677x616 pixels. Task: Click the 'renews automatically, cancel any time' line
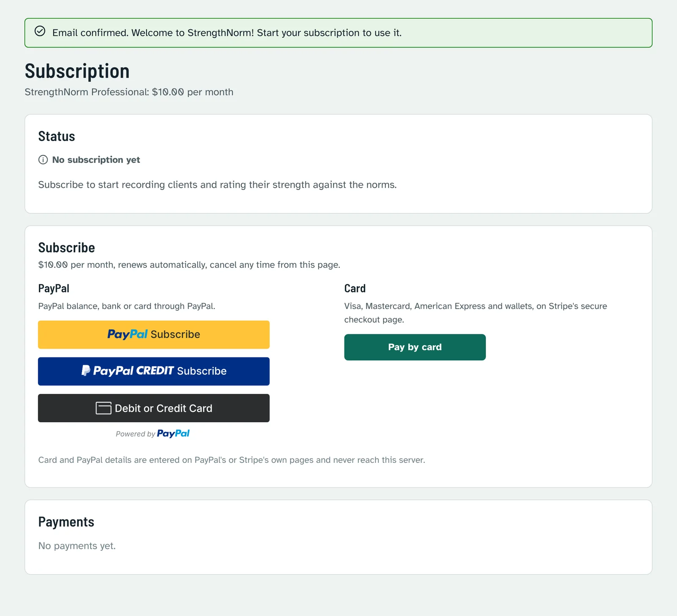click(189, 265)
